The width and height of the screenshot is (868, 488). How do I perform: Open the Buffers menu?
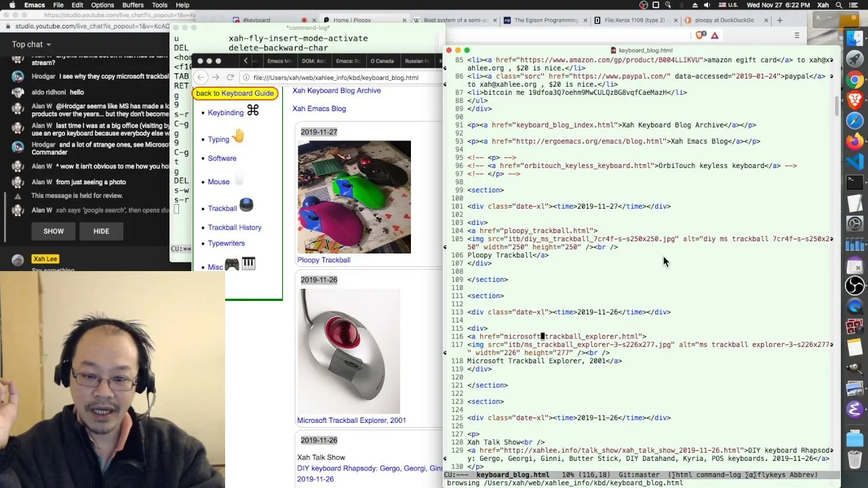(133, 5)
